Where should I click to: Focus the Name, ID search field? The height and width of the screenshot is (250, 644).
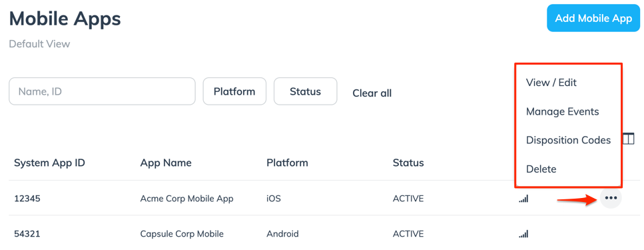pos(102,91)
